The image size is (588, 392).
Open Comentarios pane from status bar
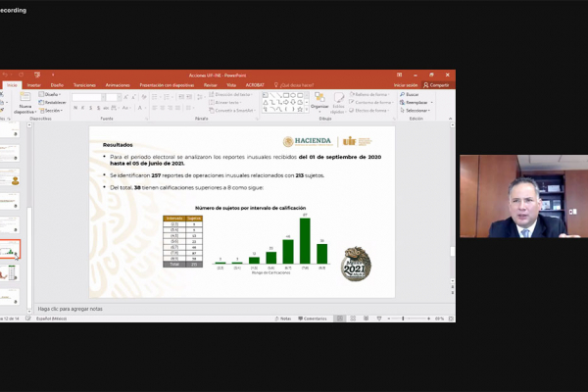(x=313, y=318)
